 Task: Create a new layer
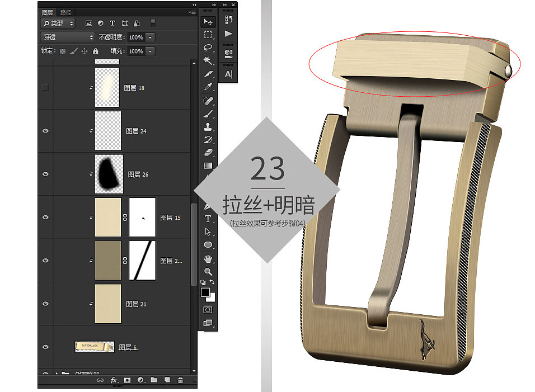(167, 380)
